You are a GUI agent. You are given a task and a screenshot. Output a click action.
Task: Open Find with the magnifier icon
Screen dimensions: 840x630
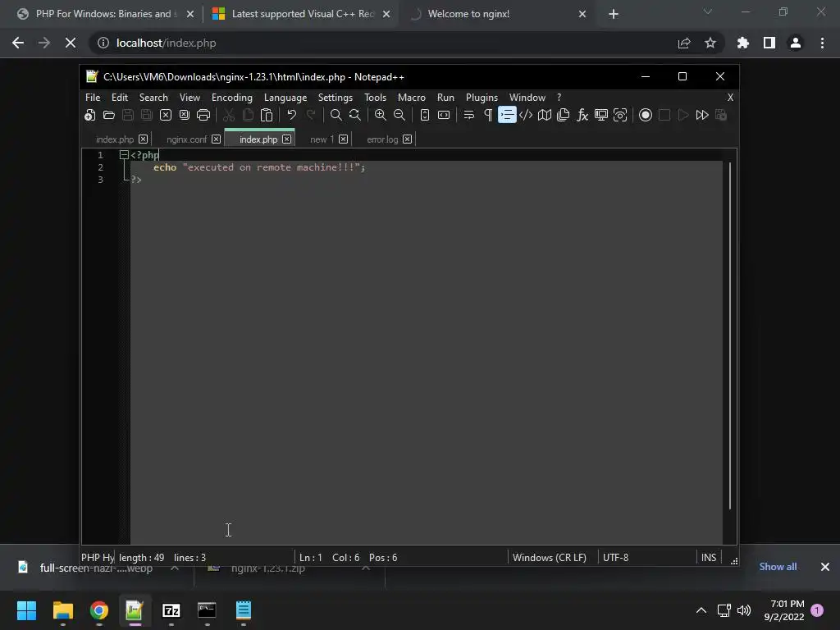pos(336,115)
